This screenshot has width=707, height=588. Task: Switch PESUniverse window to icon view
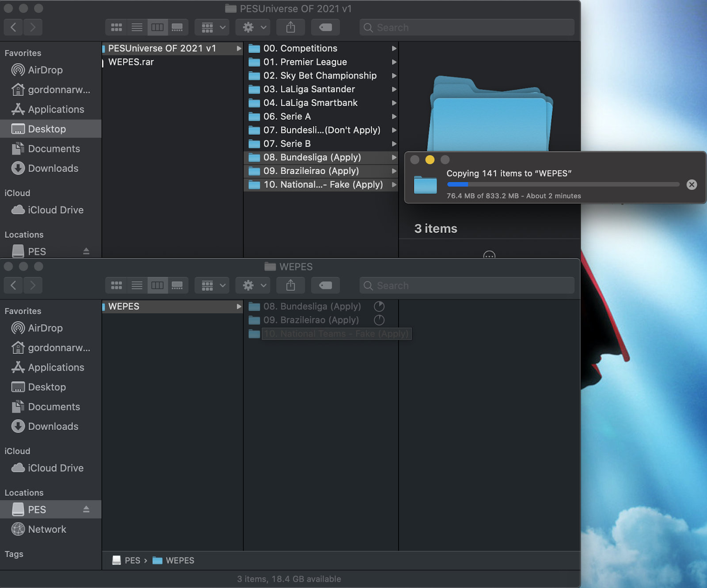tap(117, 27)
